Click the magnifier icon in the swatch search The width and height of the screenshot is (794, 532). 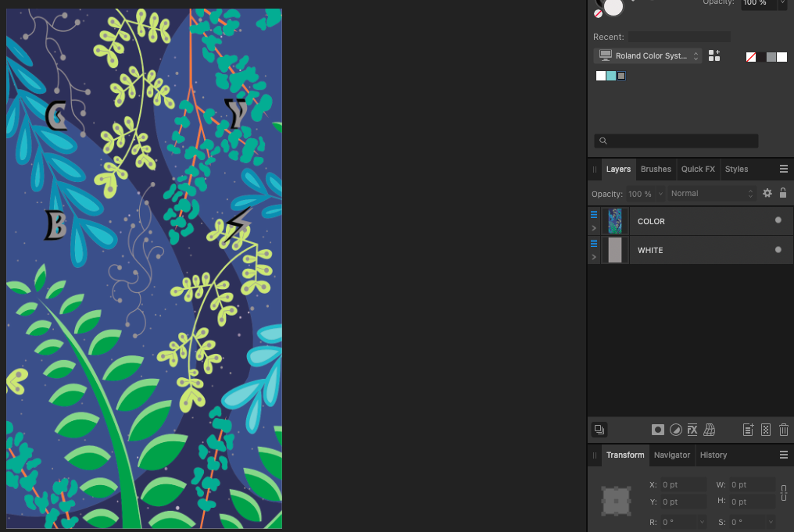pyautogui.click(x=603, y=141)
